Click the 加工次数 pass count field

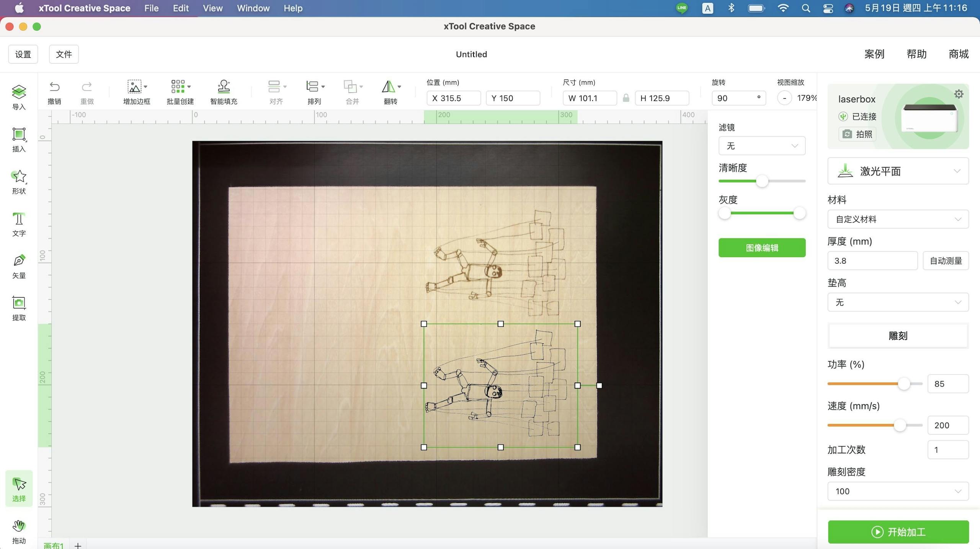tap(948, 450)
